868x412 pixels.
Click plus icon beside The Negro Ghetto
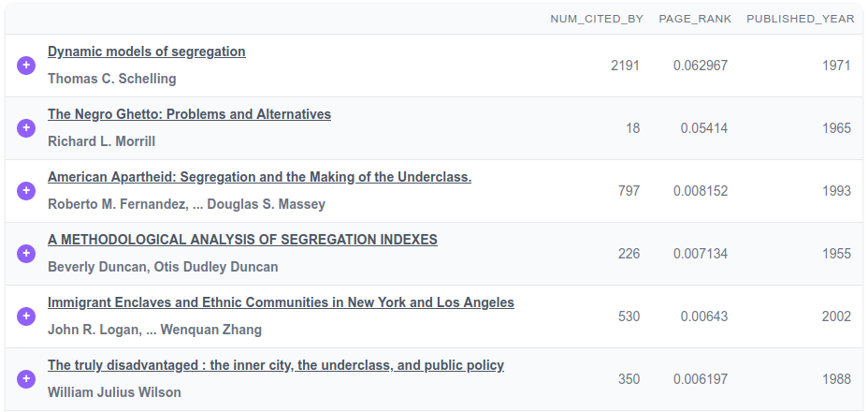(26, 128)
